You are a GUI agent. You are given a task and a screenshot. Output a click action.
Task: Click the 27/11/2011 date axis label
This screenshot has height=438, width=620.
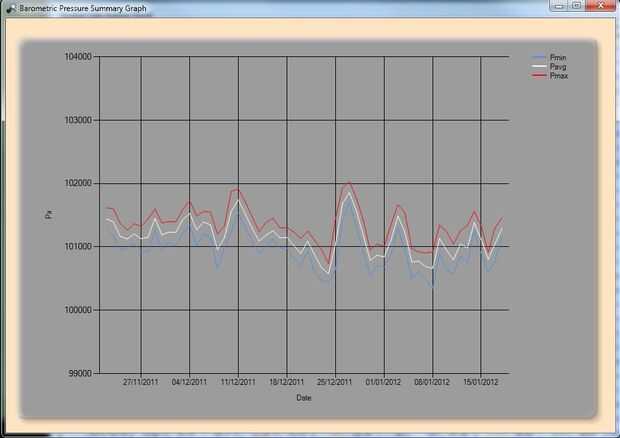pyautogui.click(x=141, y=382)
